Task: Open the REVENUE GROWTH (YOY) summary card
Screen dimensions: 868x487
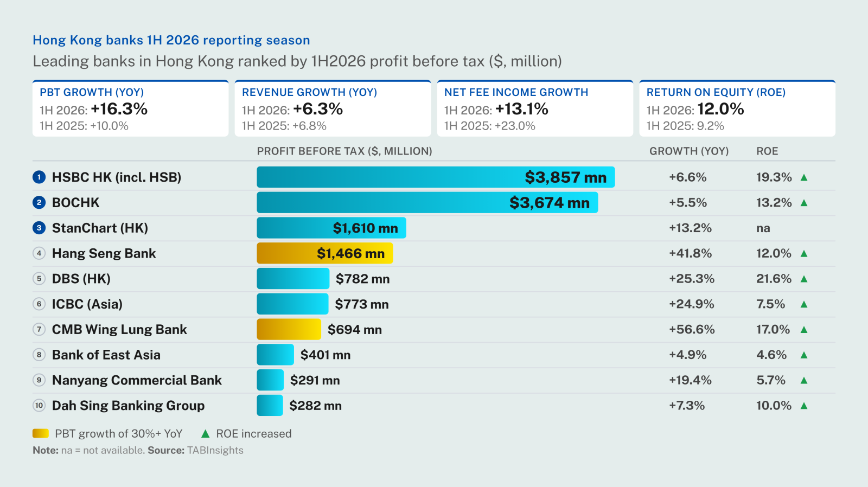Action: (333, 108)
